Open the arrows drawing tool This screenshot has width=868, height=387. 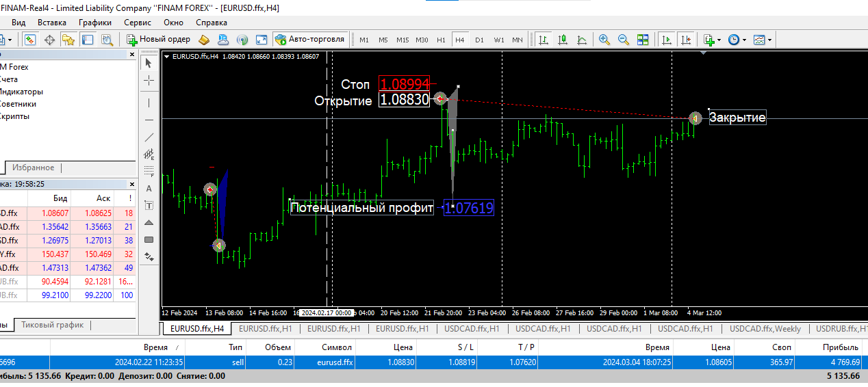click(149, 257)
